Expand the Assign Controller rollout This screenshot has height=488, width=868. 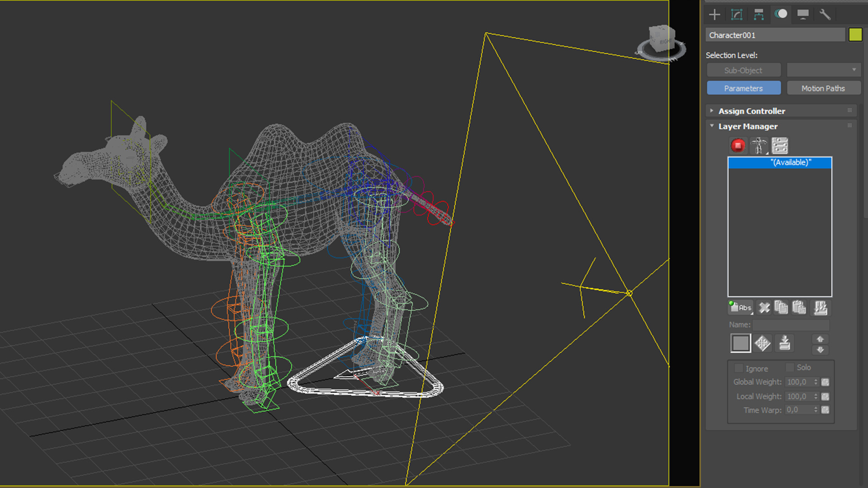pos(751,111)
